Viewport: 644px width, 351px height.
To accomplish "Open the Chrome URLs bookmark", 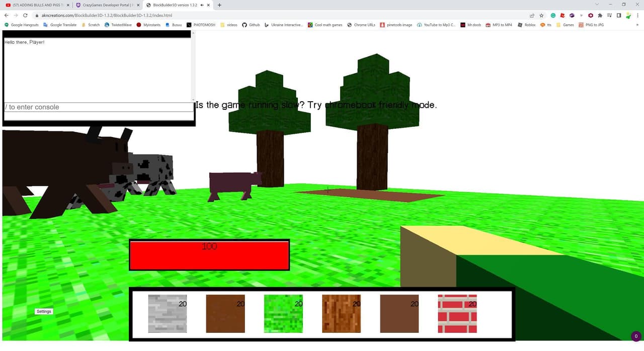I will coord(361,25).
